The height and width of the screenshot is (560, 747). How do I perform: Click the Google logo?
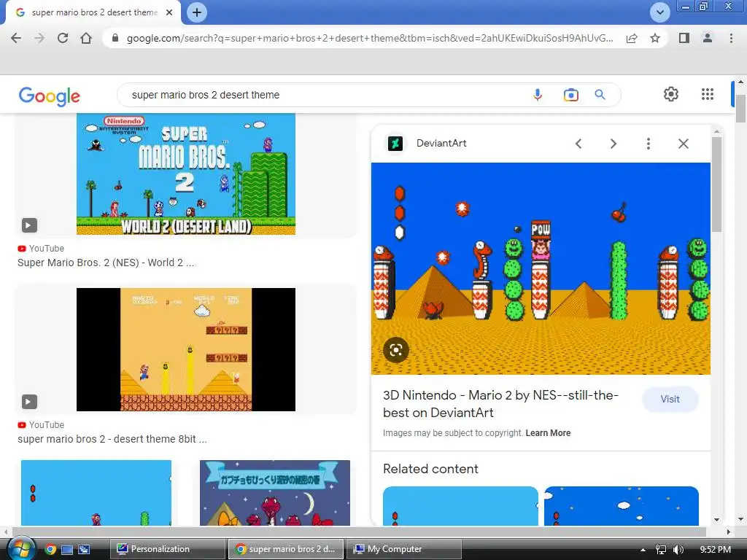point(49,96)
